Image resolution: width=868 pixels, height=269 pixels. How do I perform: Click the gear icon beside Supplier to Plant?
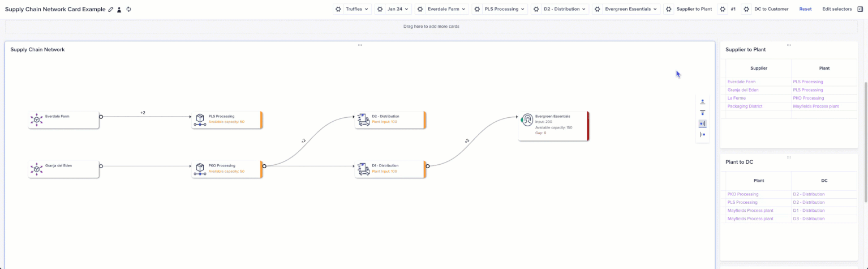tap(669, 9)
